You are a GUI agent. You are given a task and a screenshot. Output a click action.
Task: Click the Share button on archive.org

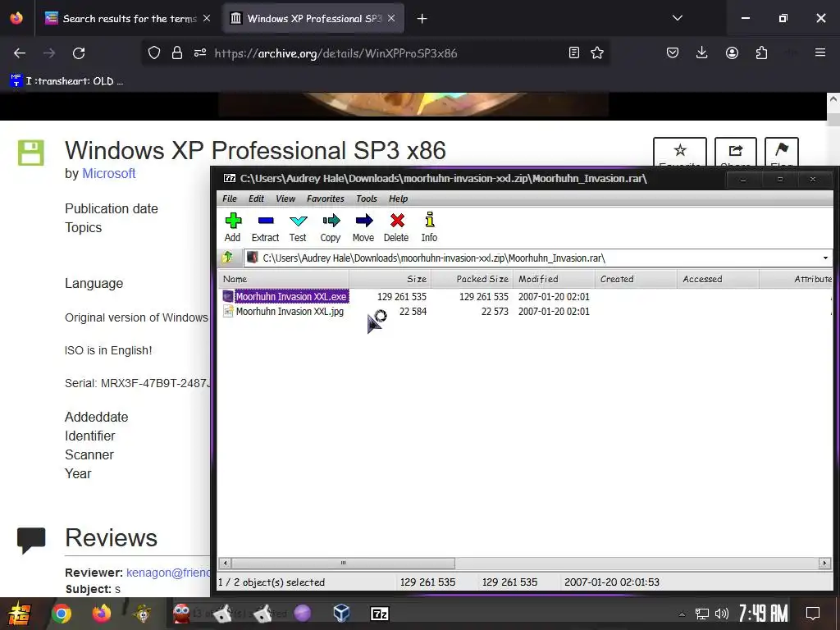coord(736,152)
